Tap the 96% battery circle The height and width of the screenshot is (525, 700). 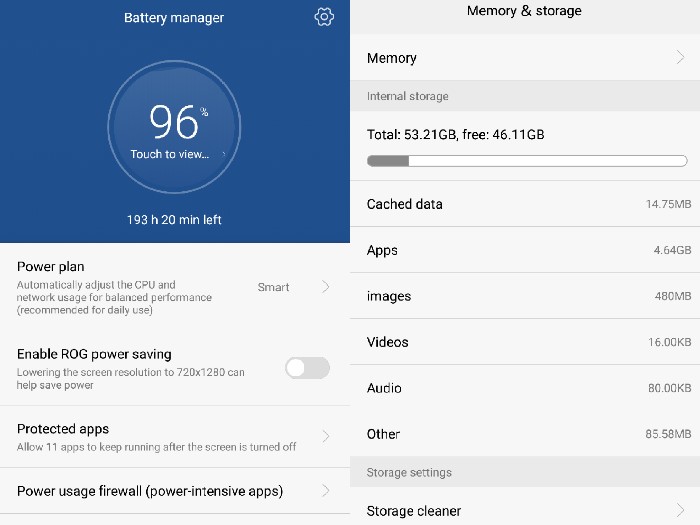point(174,127)
